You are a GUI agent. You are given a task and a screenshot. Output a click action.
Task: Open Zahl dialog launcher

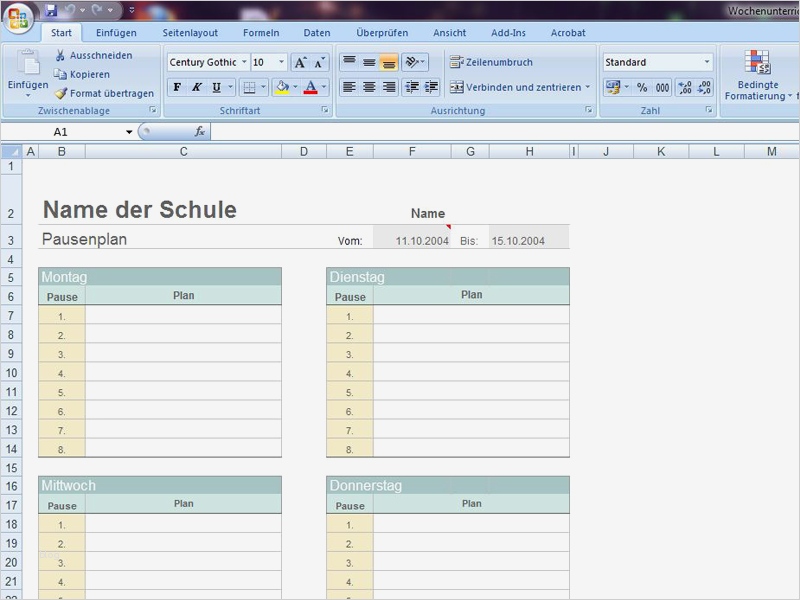point(709,110)
